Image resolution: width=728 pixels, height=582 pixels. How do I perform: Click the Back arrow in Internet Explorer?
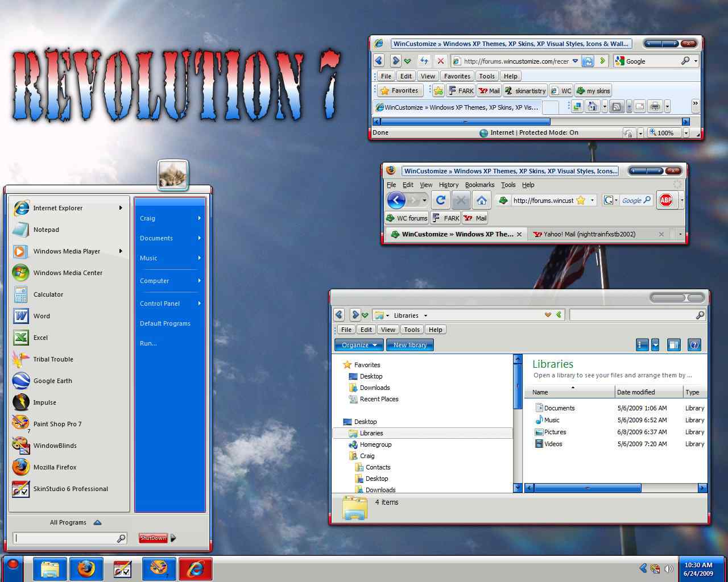379,61
